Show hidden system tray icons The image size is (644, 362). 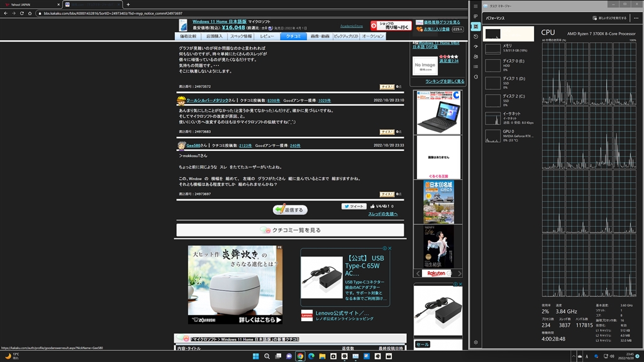574,356
